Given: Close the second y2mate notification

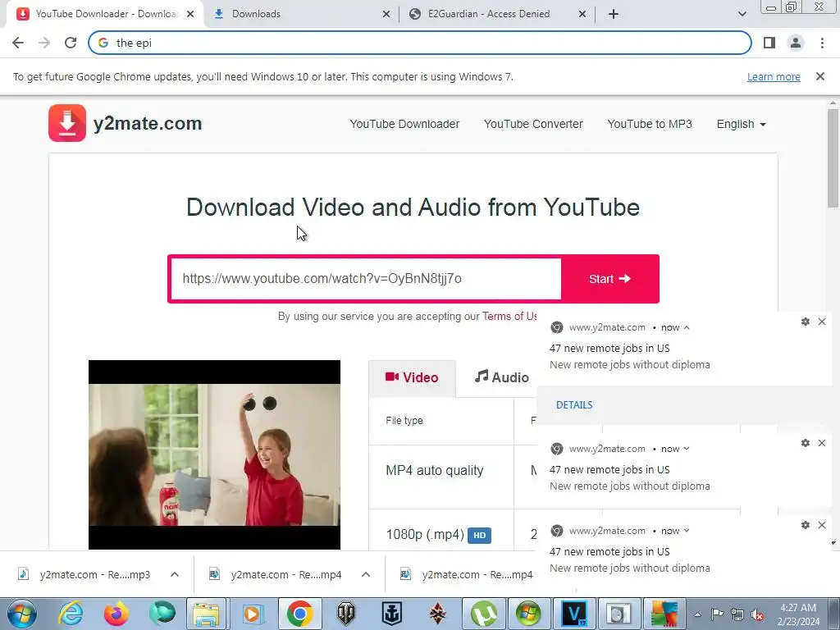Looking at the screenshot, I should coord(822,443).
